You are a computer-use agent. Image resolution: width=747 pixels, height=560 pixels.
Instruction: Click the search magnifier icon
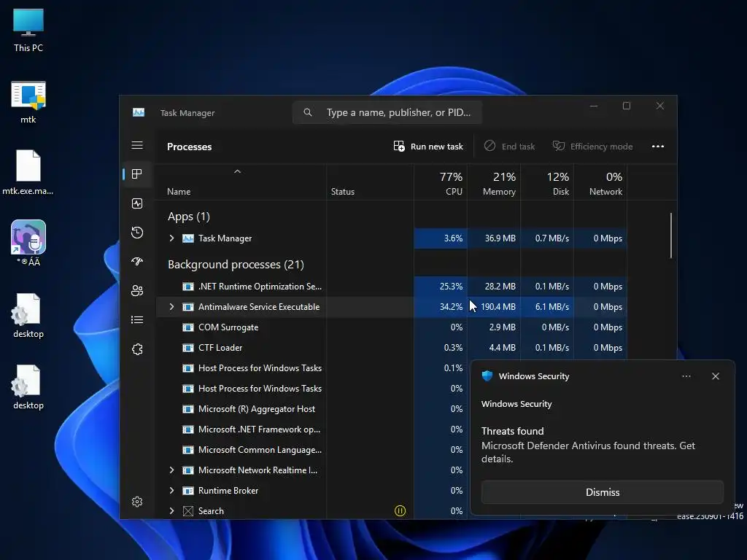pyautogui.click(x=308, y=112)
